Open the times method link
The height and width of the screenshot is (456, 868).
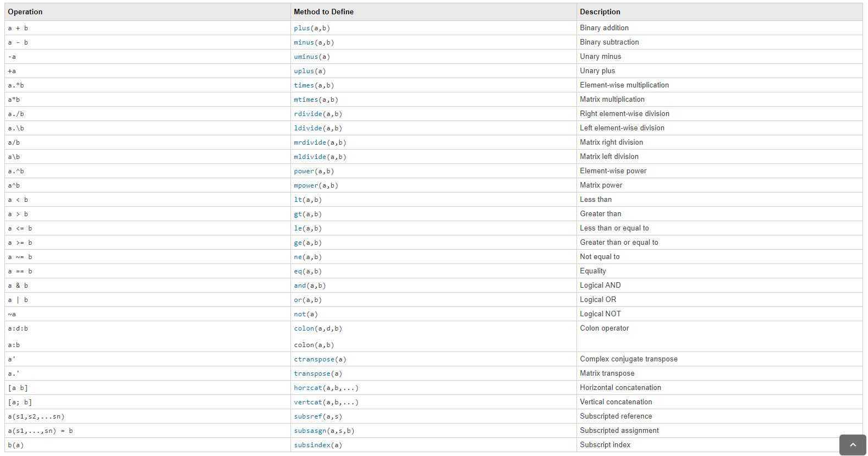(x=304, y=85)
